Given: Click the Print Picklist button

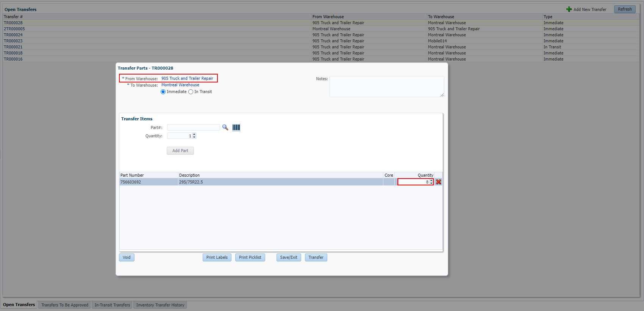Looking at the screenshot, I should pos(250,258).
